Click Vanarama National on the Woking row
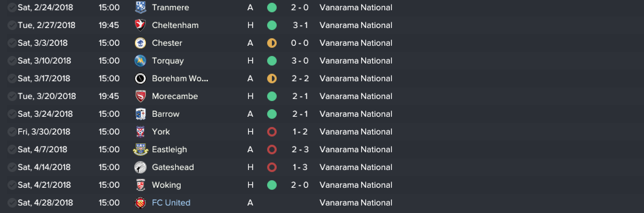Image resolution: width=644 pixels, height=213 pixels. tap(356, 185)
